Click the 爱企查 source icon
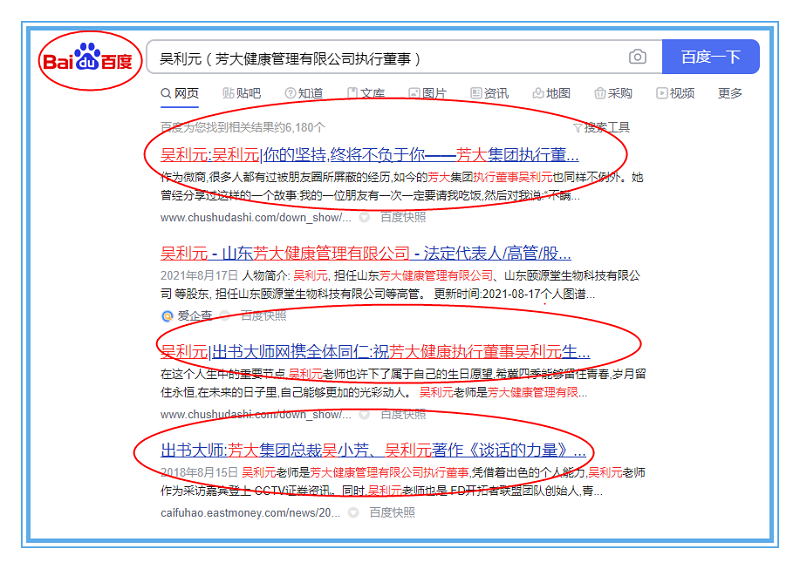The image size is (800, 569). pos(167,315)
